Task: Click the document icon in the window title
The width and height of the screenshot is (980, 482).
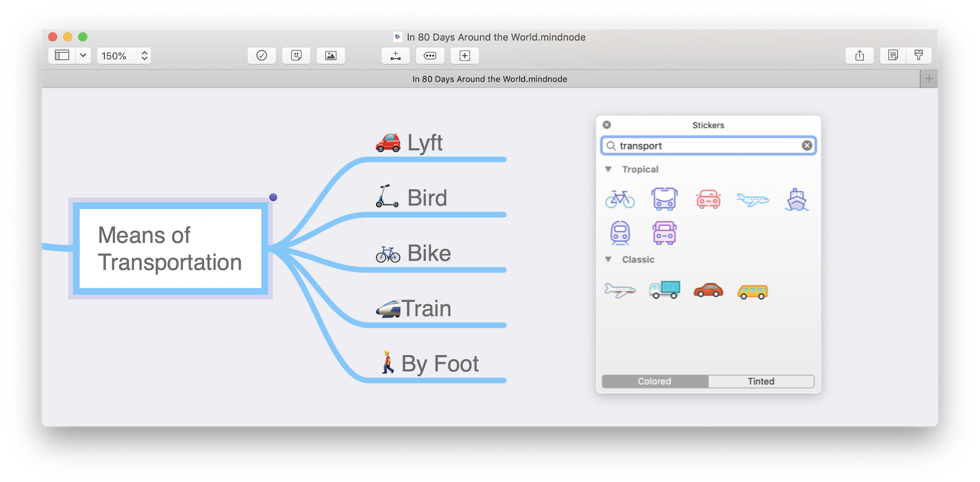Action: [398, 37]
